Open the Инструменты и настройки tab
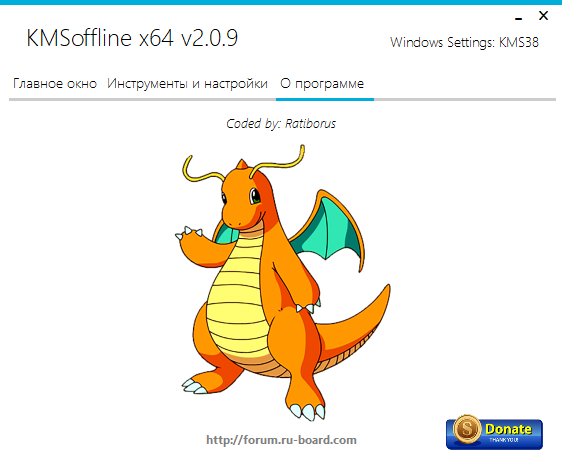This screenshot has height=467, width=562. pyautogui.click(x=187, y=84)
